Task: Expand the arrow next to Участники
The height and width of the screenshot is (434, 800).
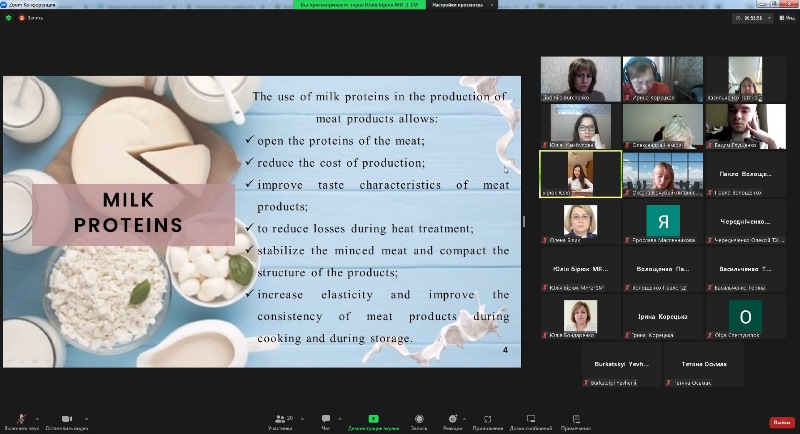Action: tap(302, 419)
